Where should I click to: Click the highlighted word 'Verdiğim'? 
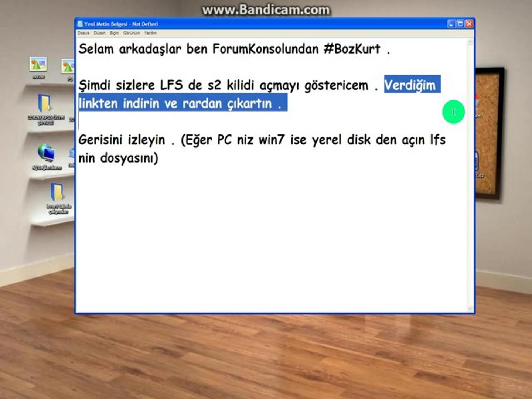[x=410, y=85]
